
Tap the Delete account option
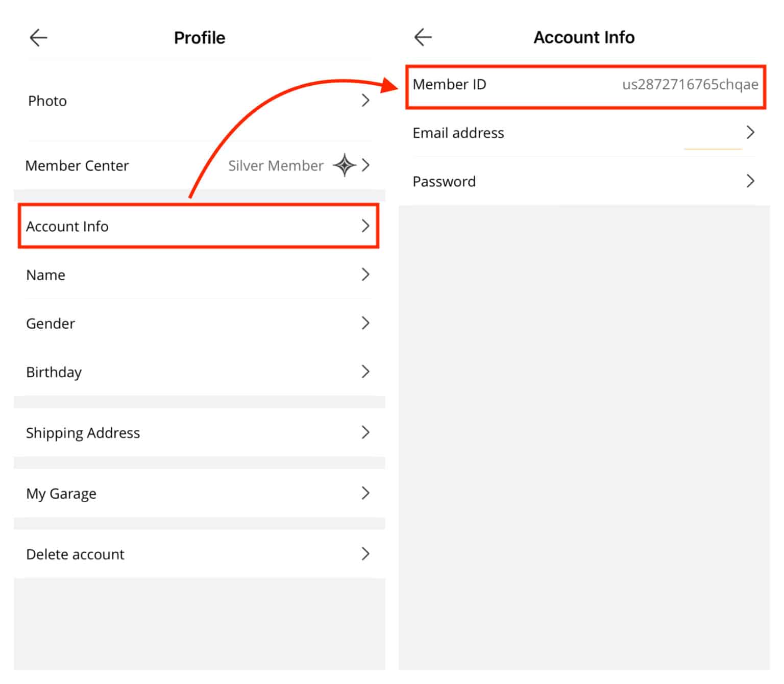(x=199, y=554)
